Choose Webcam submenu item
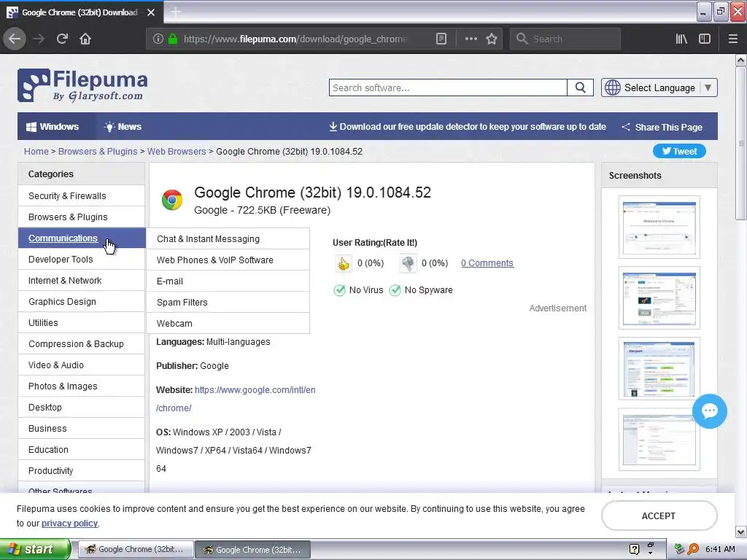This screenshot has width=747, height=560. click(228, 323)
